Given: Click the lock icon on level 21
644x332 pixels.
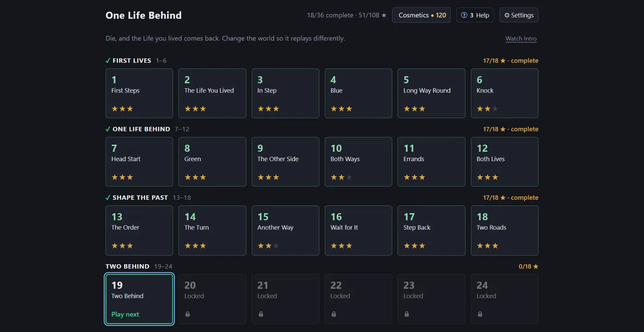Looking at the screenshot, I should pyautogui.click(x=261, y=314).
